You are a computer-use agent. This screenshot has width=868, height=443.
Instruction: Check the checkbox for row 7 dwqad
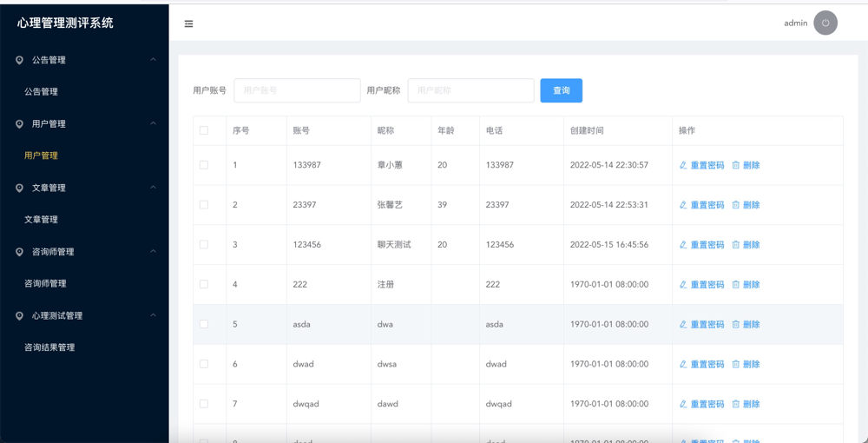pos(204,404)
